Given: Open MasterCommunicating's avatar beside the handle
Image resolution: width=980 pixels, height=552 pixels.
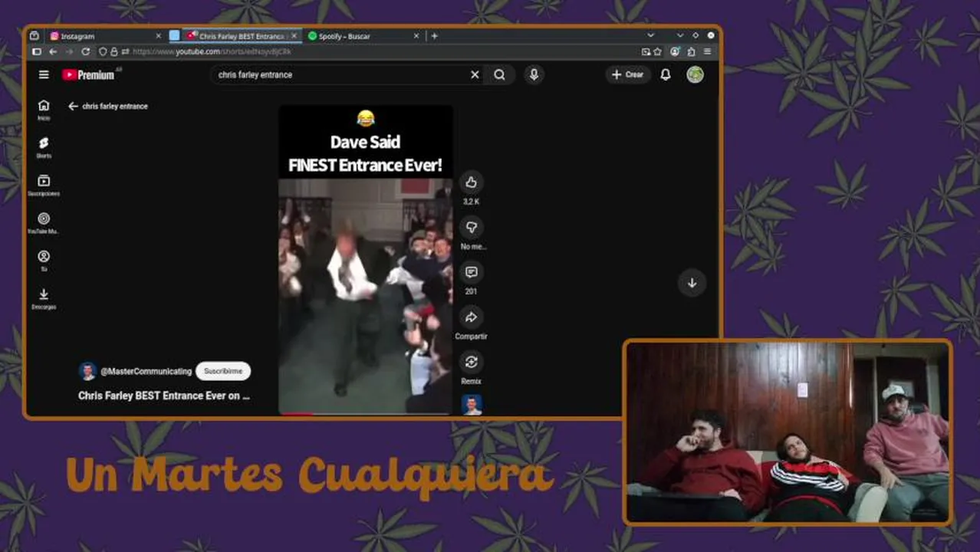Looking at the screenshot, I should point(87,371).
